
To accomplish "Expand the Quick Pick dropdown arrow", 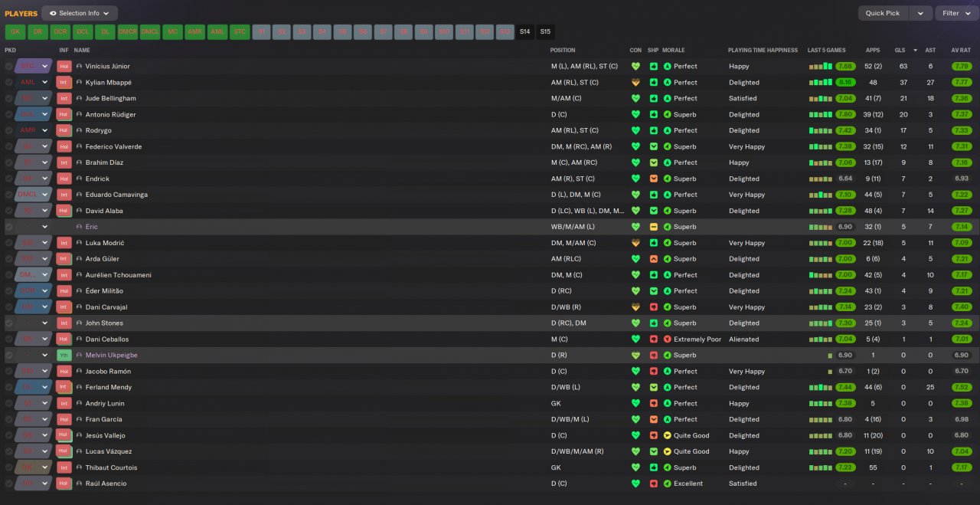I will 921,13.
